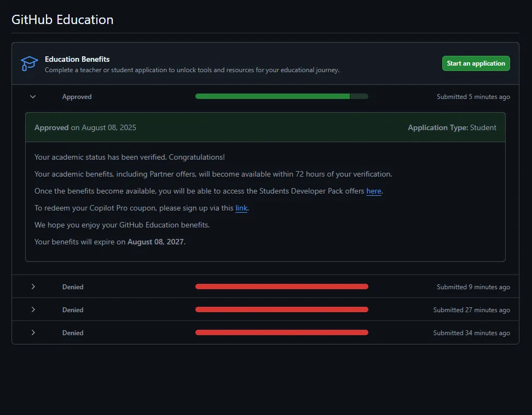Click the Approved status label in top row

(x=77, y=97)
